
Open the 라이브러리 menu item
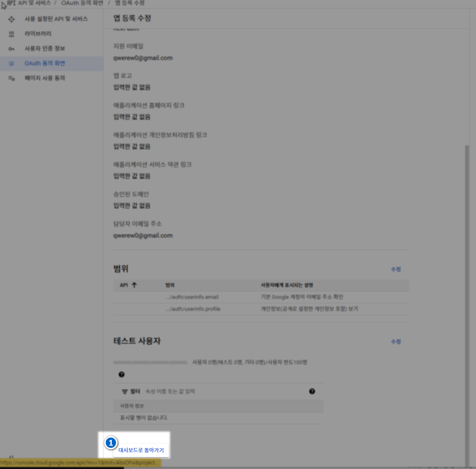[x=38, y=34]
